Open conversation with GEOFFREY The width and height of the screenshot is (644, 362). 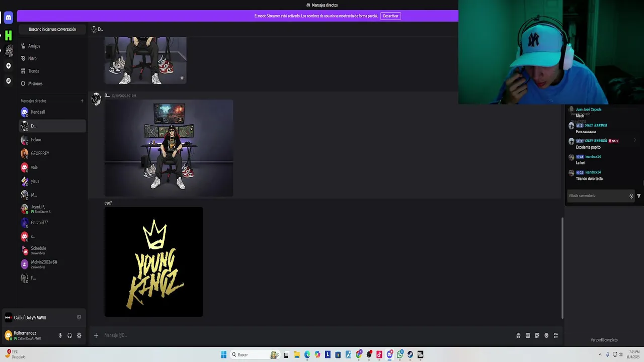[x=52, y=153]
